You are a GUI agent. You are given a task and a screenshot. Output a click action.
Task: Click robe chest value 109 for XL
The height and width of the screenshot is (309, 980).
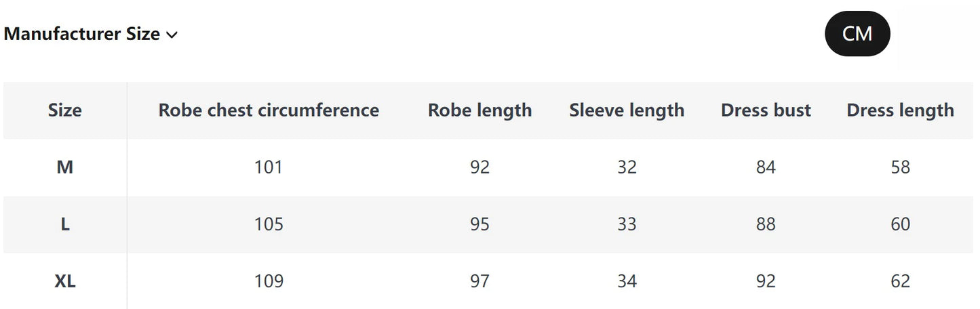pos(269,281)
